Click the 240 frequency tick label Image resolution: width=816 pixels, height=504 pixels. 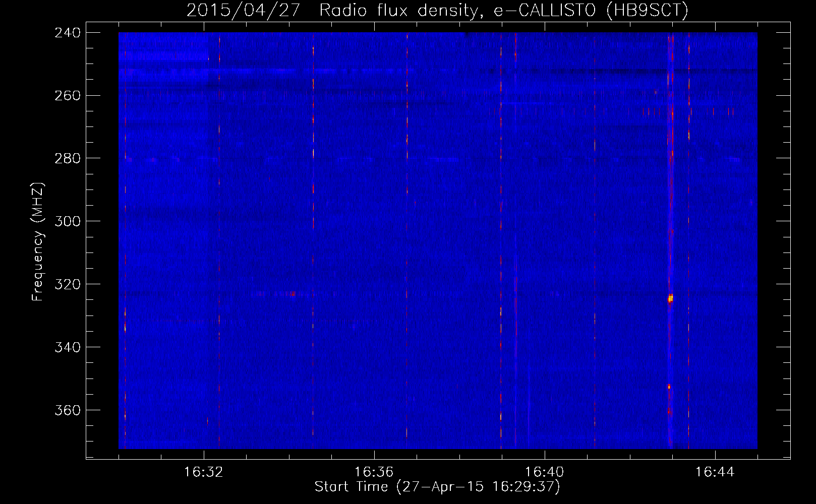68,33
